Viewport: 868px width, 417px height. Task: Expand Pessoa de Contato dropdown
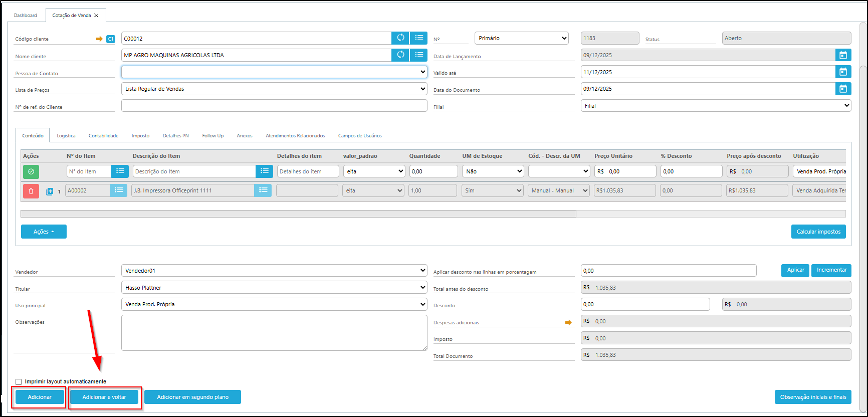pos(274,72)
